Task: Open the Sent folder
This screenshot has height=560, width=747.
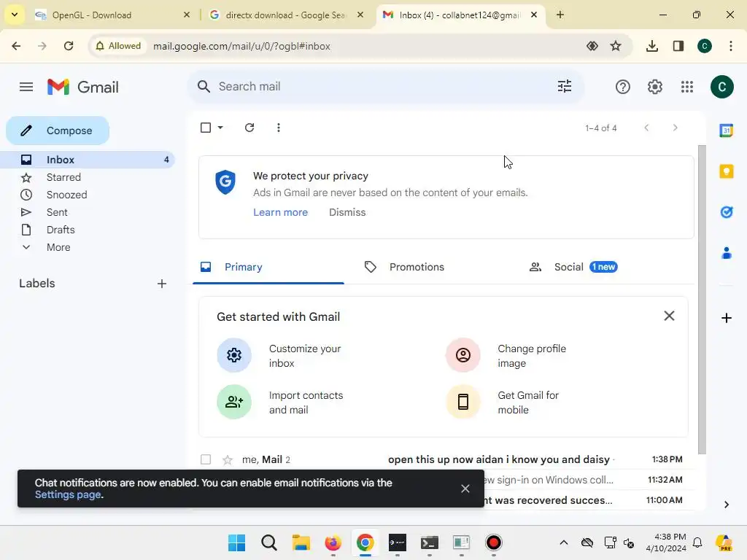Action: 88,212
